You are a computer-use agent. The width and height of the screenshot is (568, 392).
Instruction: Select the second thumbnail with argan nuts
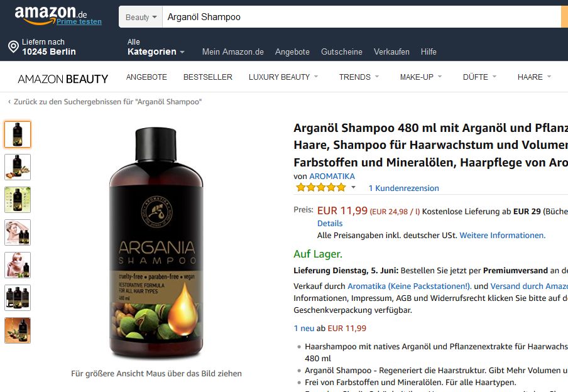(x=18, y=167)
